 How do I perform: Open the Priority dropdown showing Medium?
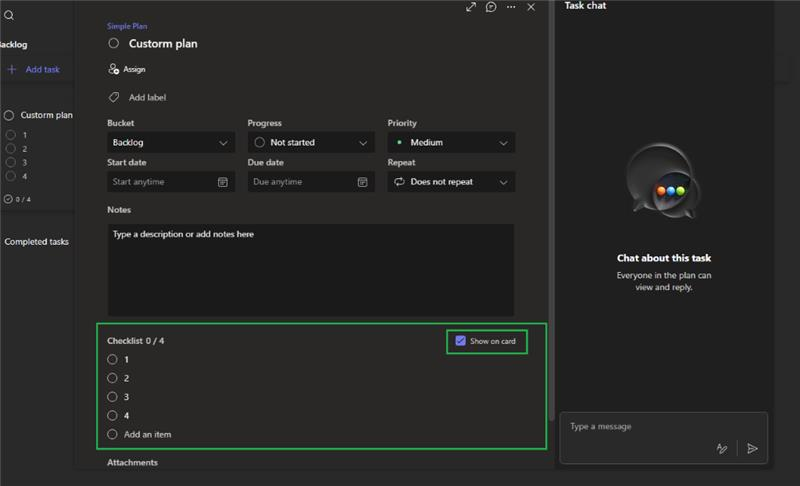tap(451, 142)
